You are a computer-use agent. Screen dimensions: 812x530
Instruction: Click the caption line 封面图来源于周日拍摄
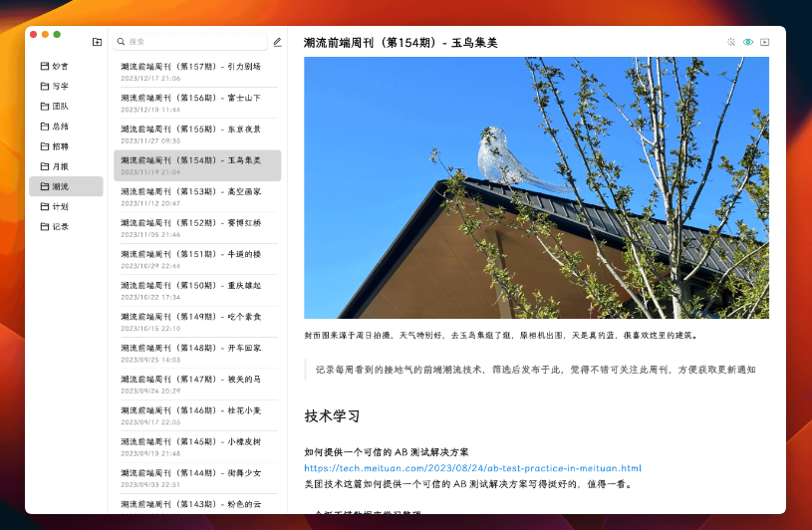tap(500, 336)
